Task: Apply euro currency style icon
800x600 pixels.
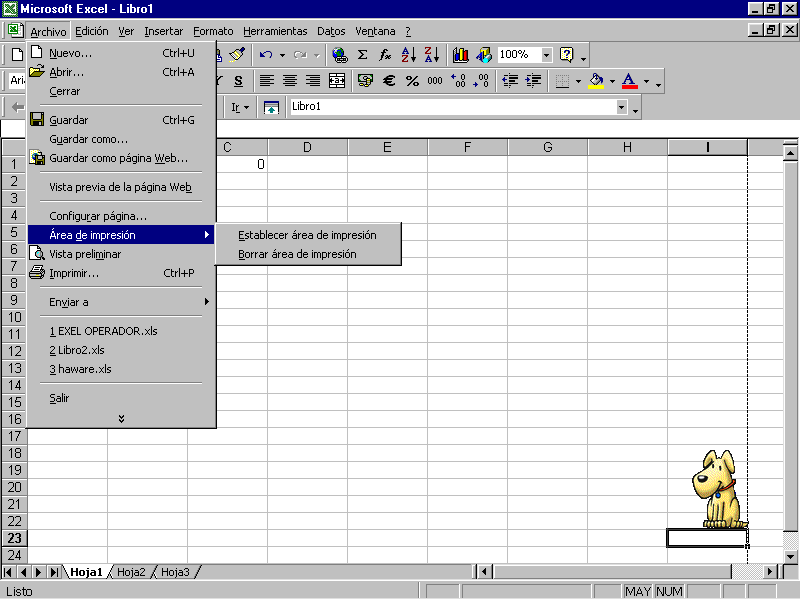Action: (x=388, y=80)
